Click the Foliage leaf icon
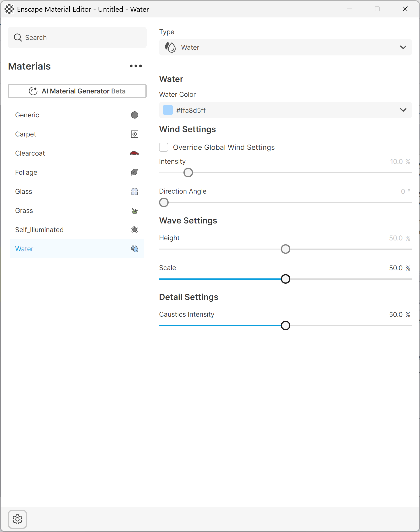This screenshot has height=532, width=420. (134, 172)
